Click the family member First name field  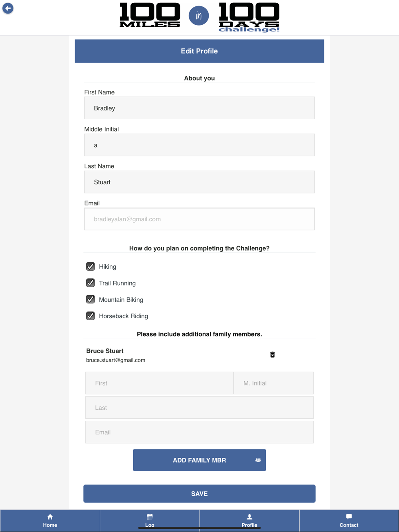(160, 383)
